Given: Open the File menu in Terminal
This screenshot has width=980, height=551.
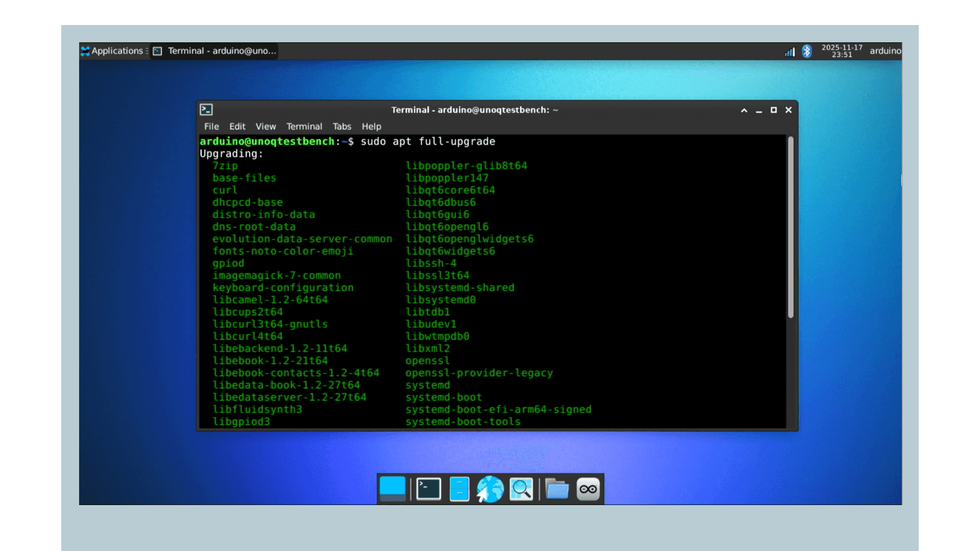Looking at the screenshot, I should [211, 127].
